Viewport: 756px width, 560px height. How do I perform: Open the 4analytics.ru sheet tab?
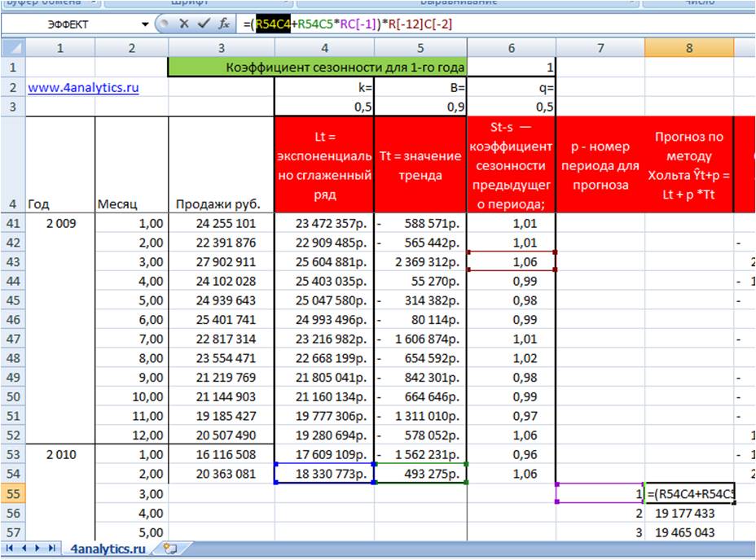tap(108, 549)
